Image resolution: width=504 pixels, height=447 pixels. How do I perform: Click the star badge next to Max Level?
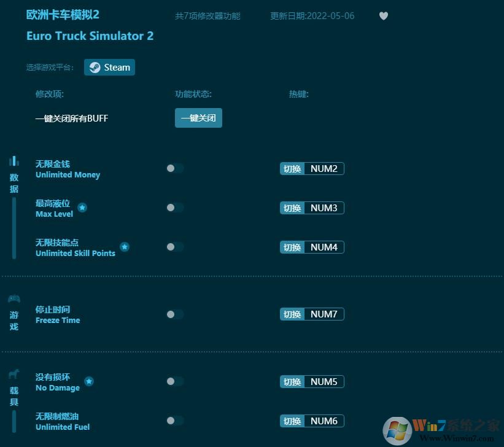[83, 208]
